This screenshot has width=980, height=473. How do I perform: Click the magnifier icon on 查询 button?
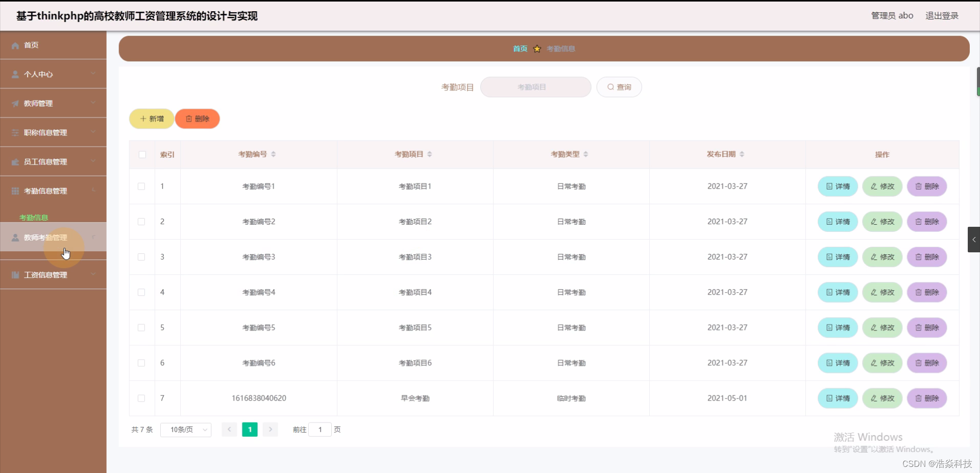[x=610, y=87]
